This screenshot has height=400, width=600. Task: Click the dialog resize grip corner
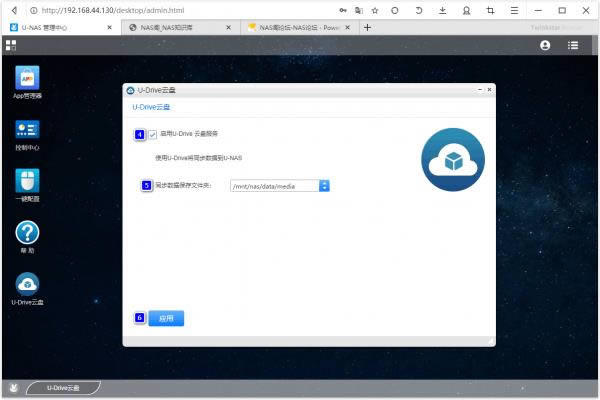(x=491, y=341)
